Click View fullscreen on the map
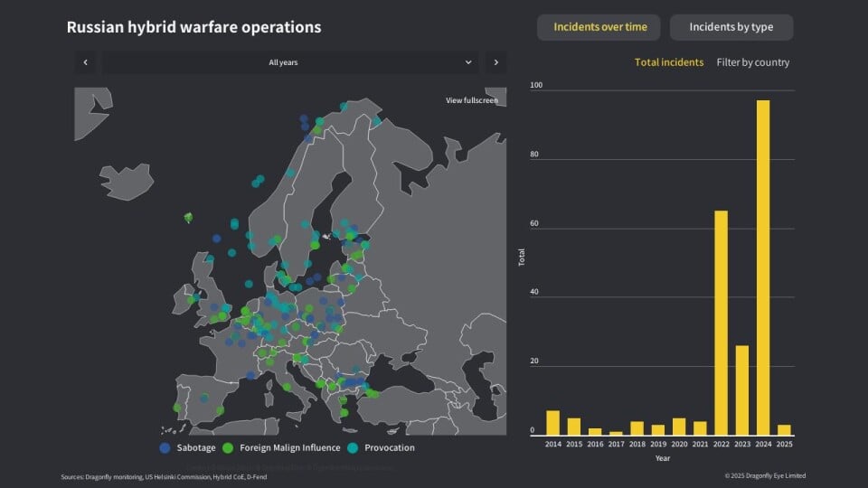 click(471, 100)
